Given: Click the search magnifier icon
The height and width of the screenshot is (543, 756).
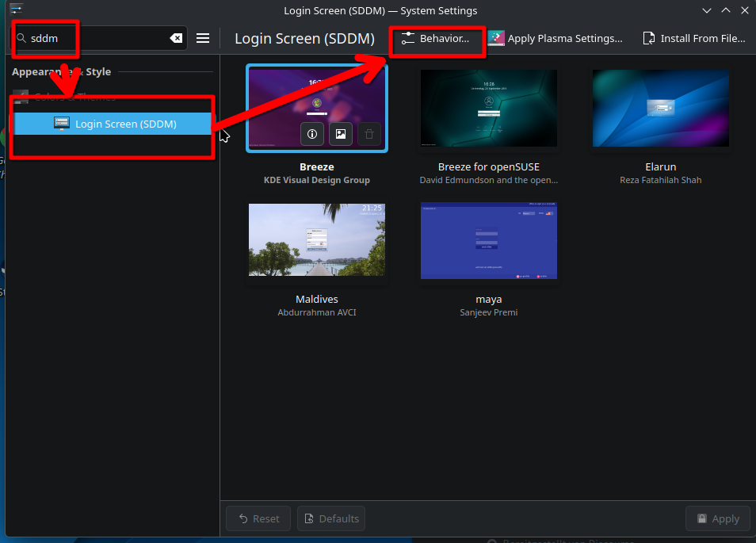Looking at the screenshot, I should (x=21, y=38).
